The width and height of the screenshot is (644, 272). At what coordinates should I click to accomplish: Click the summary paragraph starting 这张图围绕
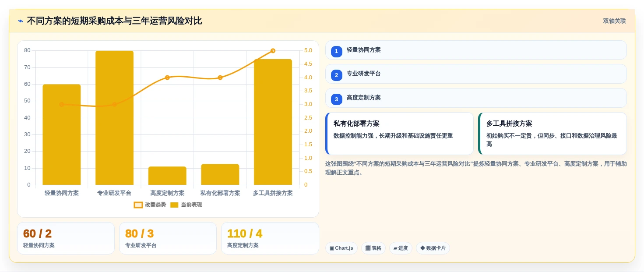(476, 168)
